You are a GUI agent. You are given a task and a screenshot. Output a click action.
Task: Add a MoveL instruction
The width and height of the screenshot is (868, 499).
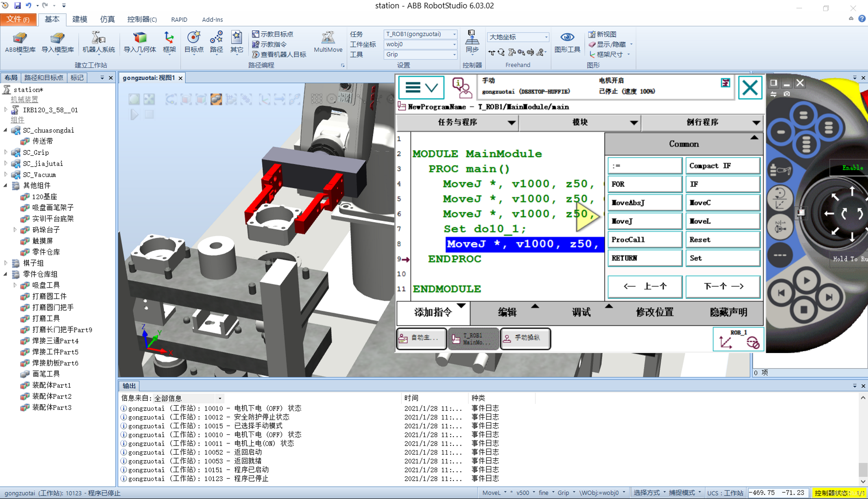point(722,221)
